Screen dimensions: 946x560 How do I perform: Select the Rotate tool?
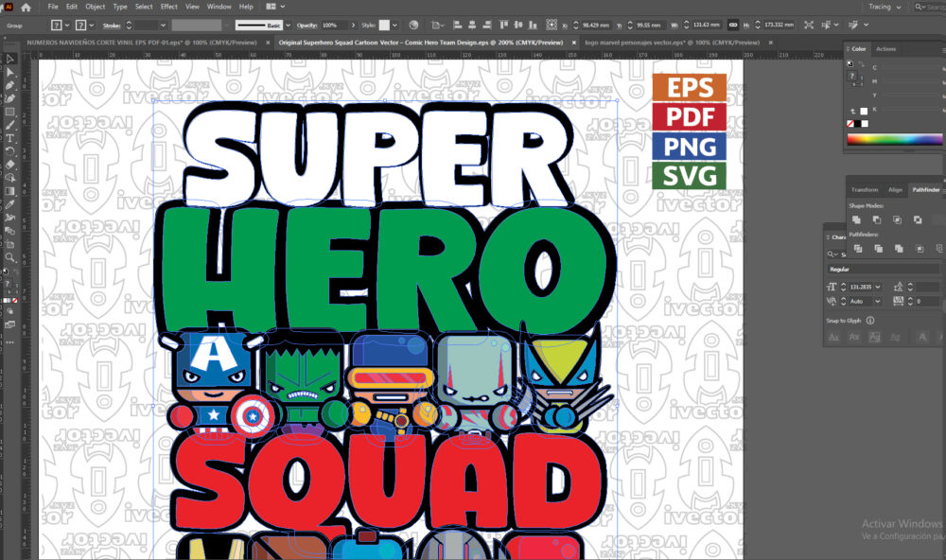coord(9,151)
